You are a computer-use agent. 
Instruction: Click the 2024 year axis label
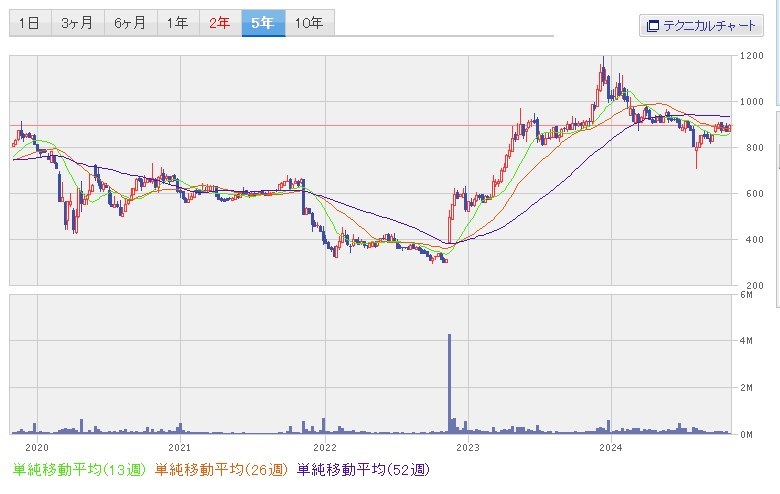[x=612, y=449]
